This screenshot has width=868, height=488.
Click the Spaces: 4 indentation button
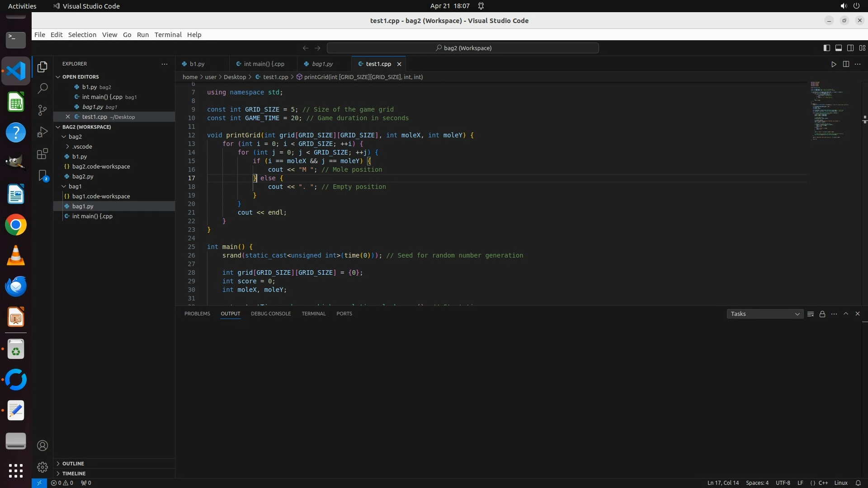[x=757, y=483]
